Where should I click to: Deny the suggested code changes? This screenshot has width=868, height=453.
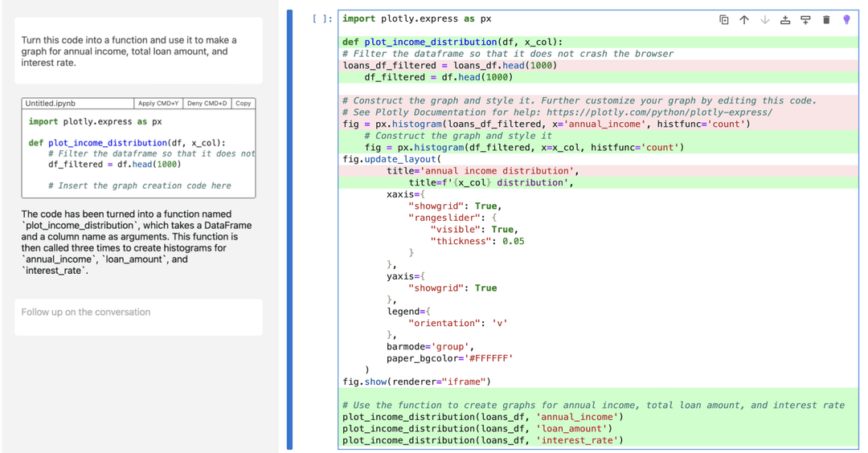tap(207, 104)
